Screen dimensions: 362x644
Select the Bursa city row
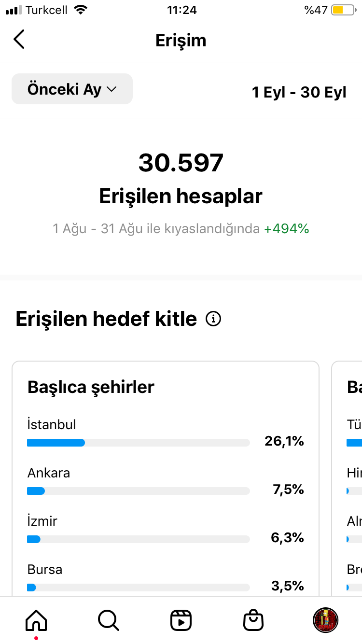pos(166,578)
